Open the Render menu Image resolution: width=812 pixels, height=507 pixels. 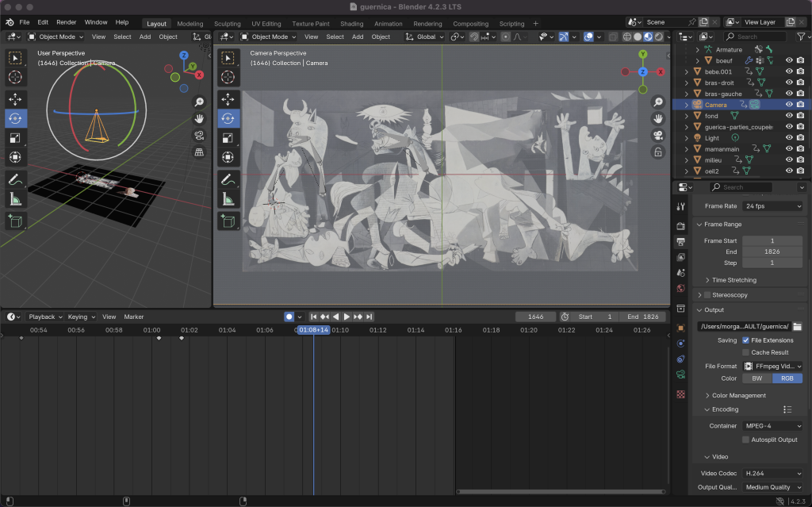[67, 22]
